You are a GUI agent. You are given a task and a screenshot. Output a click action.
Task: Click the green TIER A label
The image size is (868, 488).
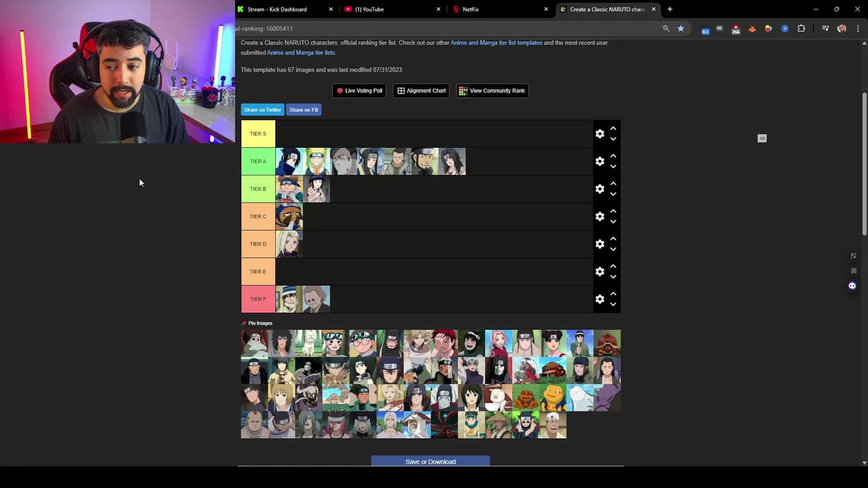point(258,161)
